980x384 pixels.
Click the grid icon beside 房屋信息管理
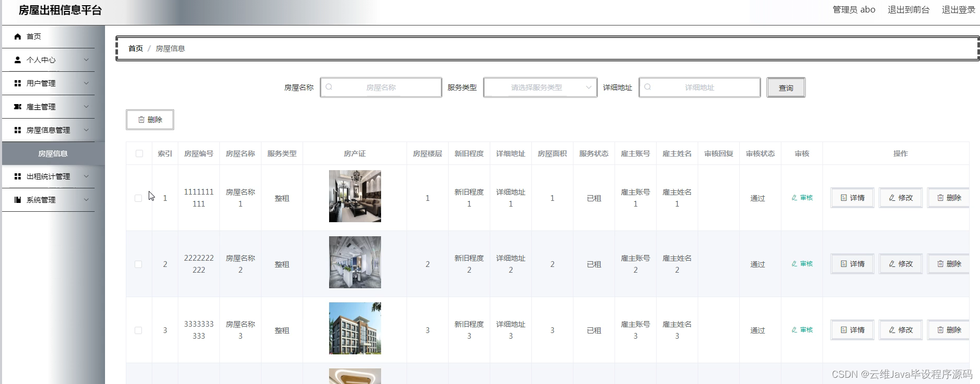[18, 130]
